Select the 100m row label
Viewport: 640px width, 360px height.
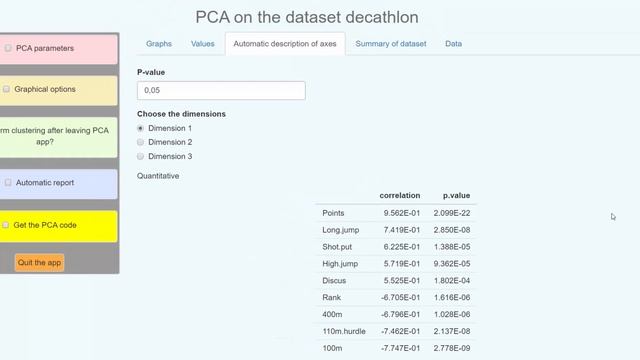click(x=332, y=348)
